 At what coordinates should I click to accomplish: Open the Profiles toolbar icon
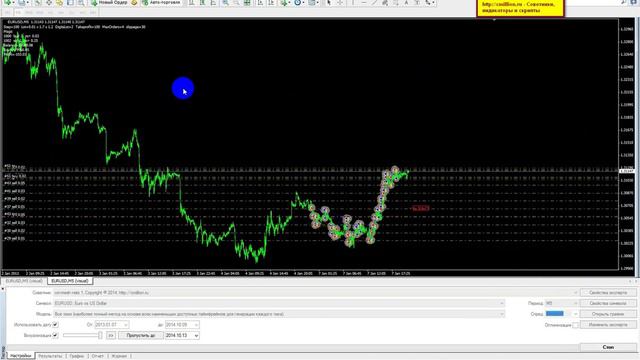click(21, 2)
